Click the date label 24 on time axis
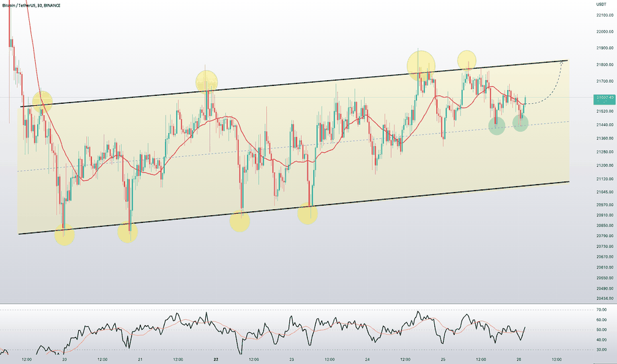 [367, 359]
